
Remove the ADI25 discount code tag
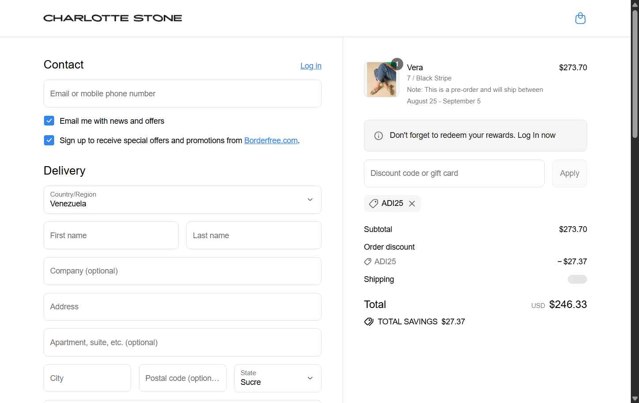tap(412, 204)
